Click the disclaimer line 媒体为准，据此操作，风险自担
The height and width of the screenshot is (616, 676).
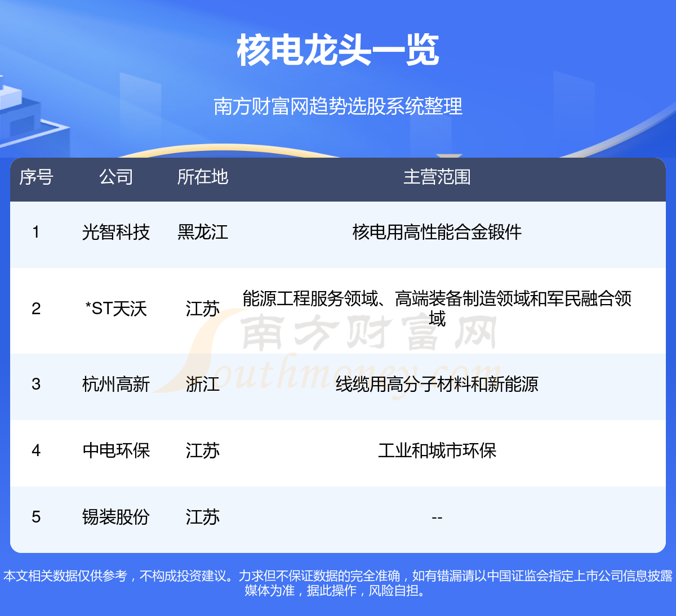336,591
